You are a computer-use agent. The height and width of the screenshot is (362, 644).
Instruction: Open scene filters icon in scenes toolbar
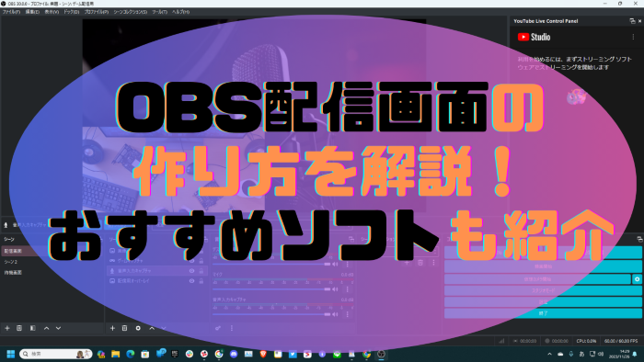(33, 328)
